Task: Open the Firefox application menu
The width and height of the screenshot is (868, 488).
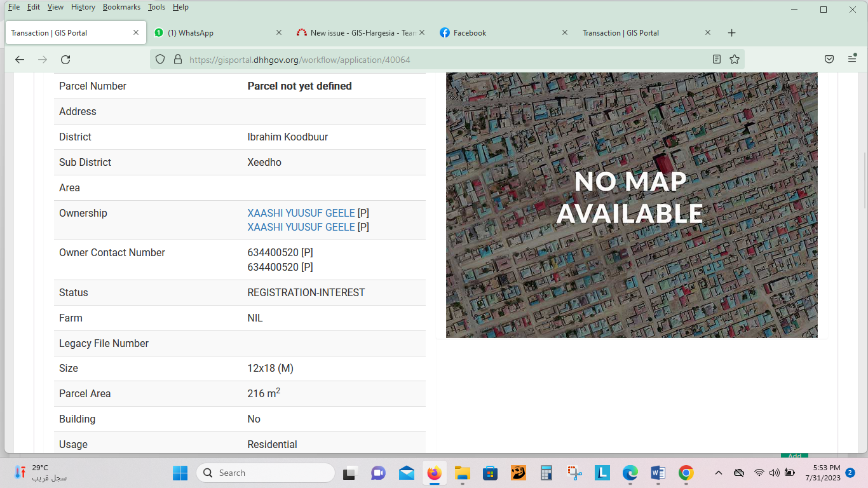Action: (852, 59)
